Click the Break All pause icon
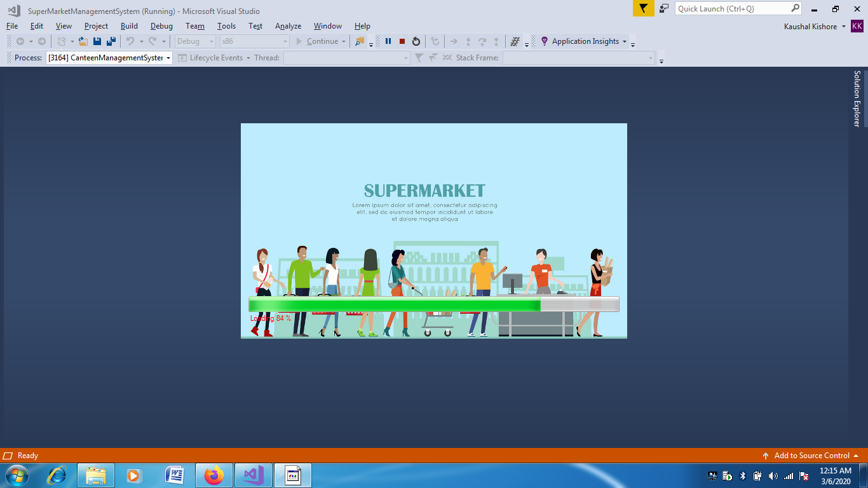Image resolution: width=868 pixels, height=488 pixels. click(388, 41)
